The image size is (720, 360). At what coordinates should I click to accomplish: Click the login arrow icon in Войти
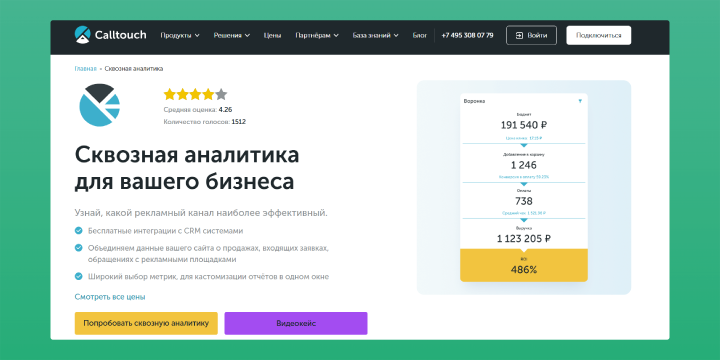coord(519,35)
